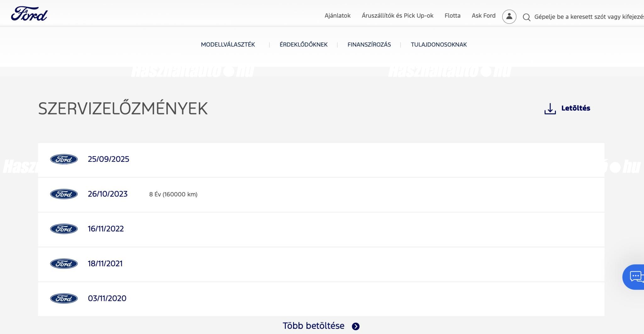
Task: Open the user account profile icon
Action: click(x=509, y=16)
